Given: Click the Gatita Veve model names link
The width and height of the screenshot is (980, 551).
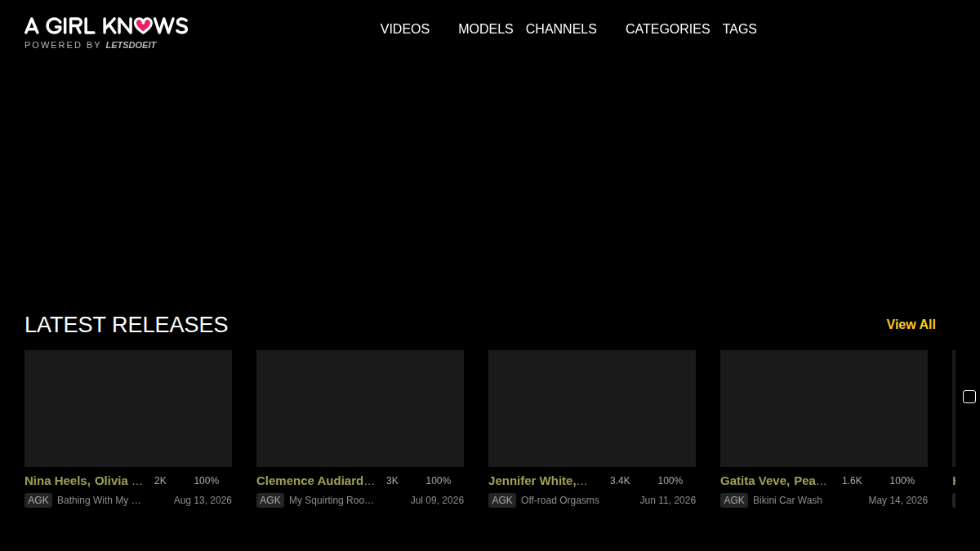Looking at the screenshot, I should [773, 481].
